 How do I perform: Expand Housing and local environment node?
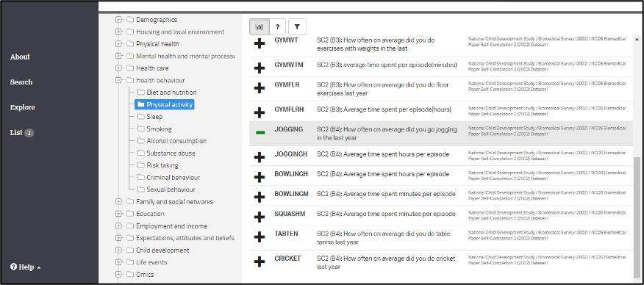pos(119,32)
